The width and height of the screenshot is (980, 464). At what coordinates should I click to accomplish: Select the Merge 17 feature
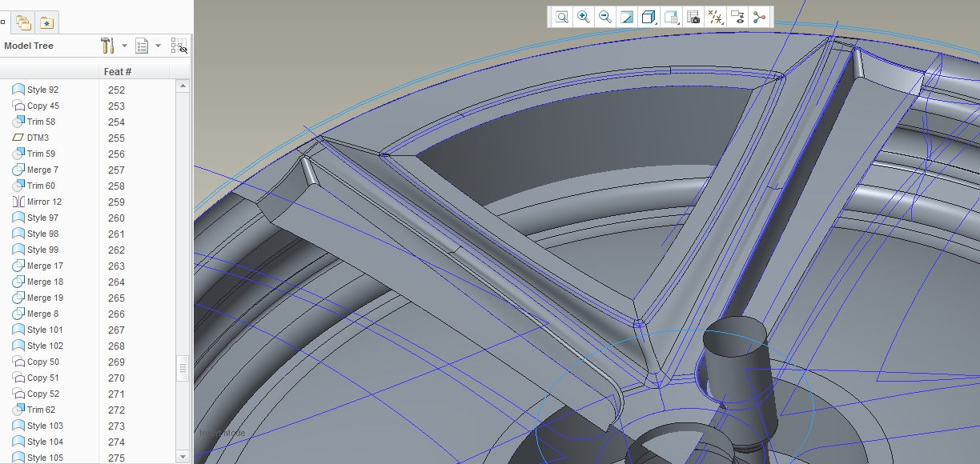38,266
